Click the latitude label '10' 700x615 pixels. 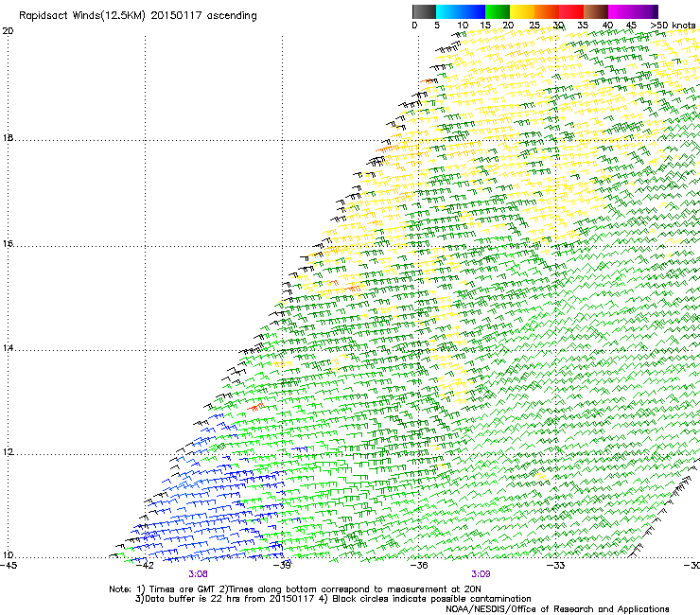[x=8, y=555]
